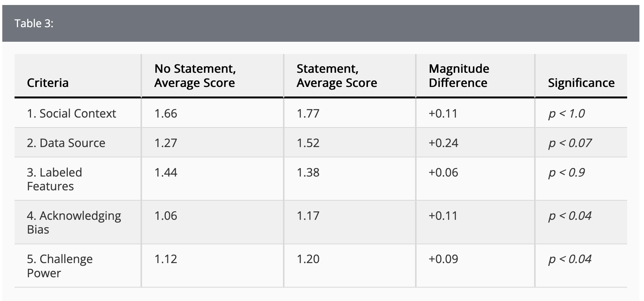Click the 1.66 score value
The image size is (644, 301).
pyautogui.click(x=166, y=113)
